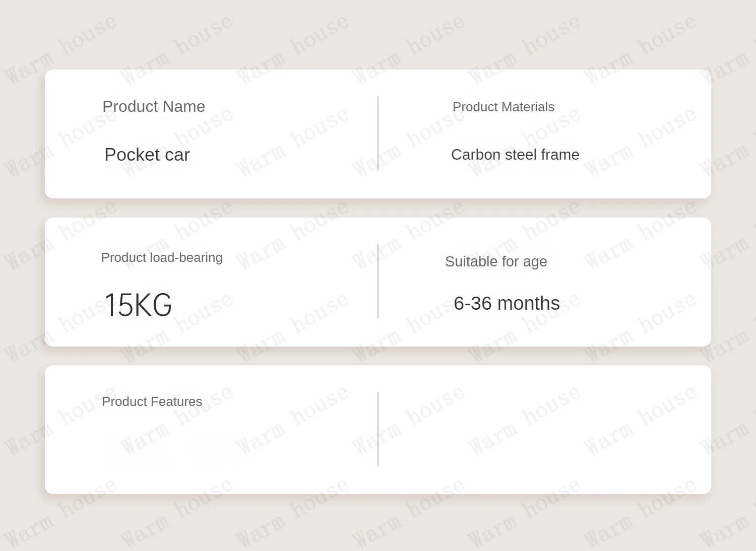This screenshot has height=551, width=756.
Task: Click the divider beside 15KG
Action: 378,282
